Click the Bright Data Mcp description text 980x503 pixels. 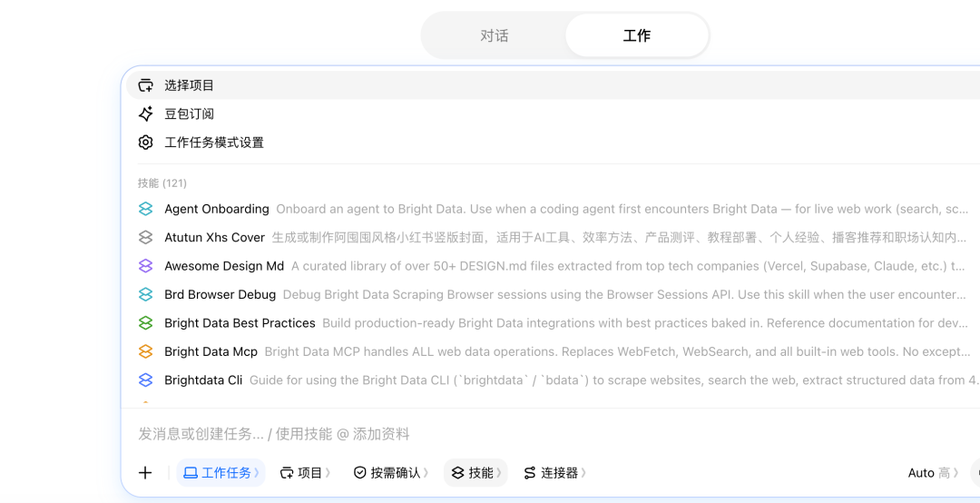[618, 351]
